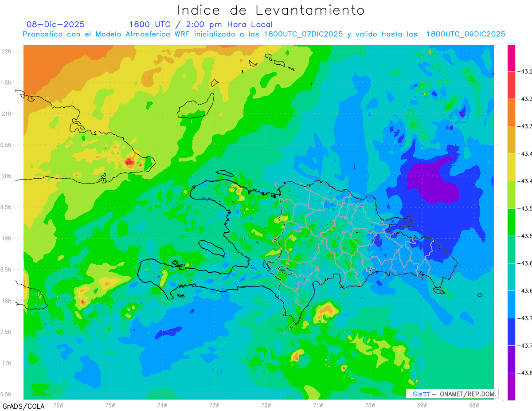
Task: Click the '75W' longitude label
Action: (x=110, y=405)
